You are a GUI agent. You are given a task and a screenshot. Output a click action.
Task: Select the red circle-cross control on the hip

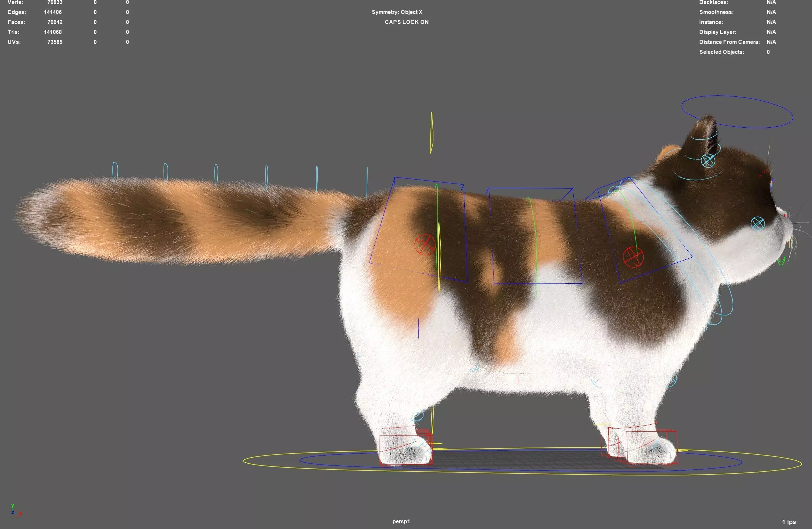tap(425, 244)
